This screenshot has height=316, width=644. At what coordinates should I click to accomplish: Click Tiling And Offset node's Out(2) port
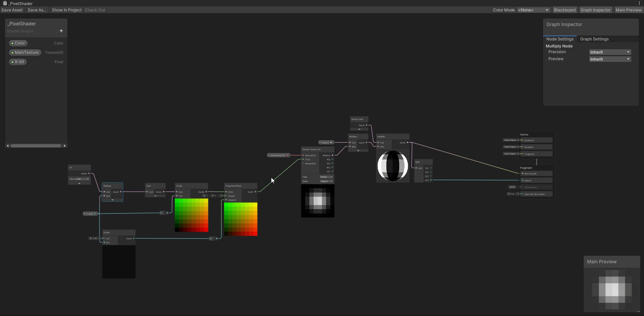pyautogui.click(x=256, y=192)
